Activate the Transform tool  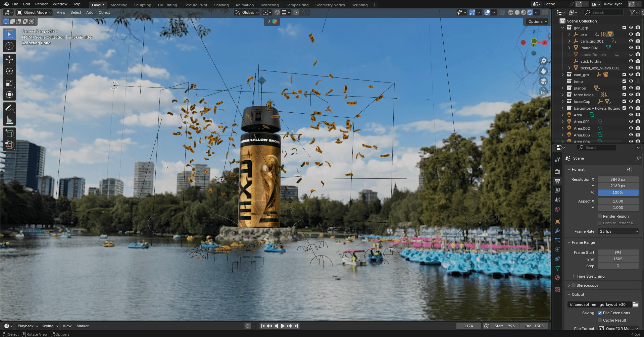(9, 95)
